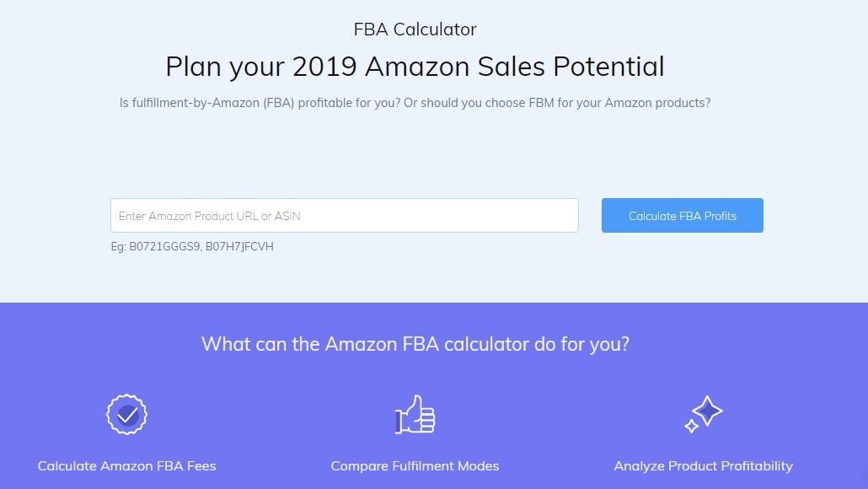The width and height of the screenshot is (868, 489).
Task: Click the verified checkmark badge icon
Action: 127,415
